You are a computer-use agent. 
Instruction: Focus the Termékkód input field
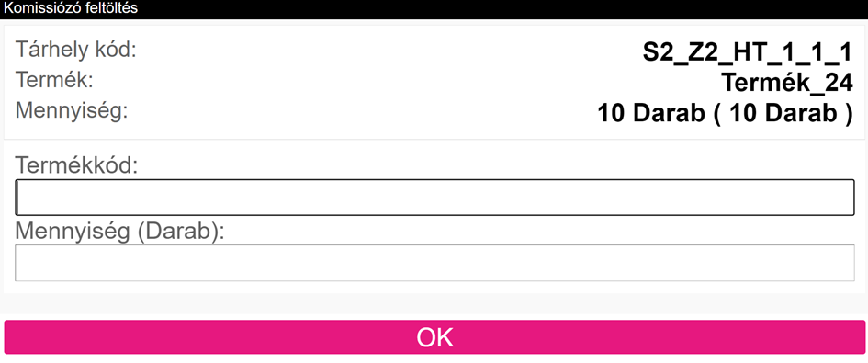434,198
